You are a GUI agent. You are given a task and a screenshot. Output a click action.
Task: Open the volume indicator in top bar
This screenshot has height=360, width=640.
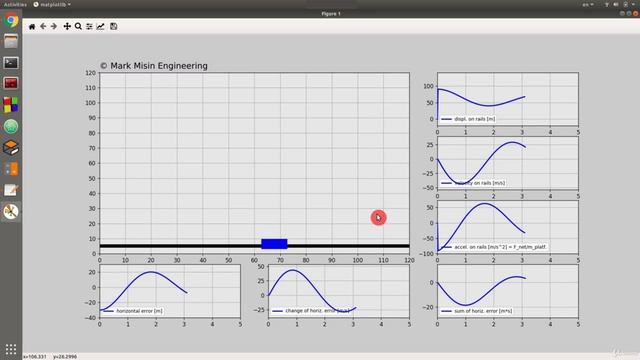(x=616, y=4)
